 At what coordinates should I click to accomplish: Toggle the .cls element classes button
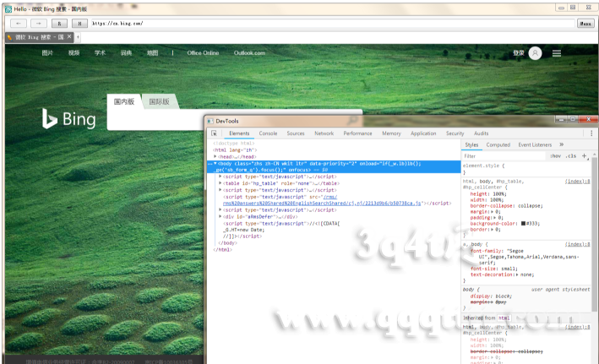[x=571, y=156]
